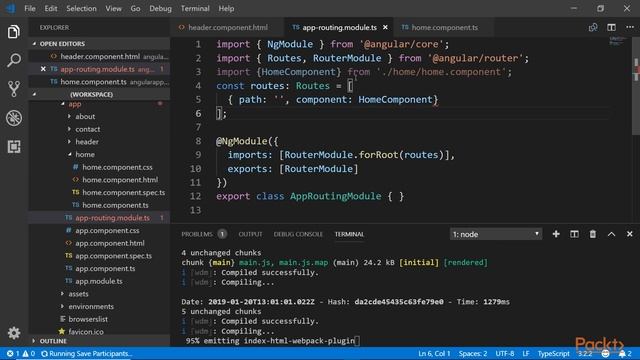The width and height of the screenshot is (640, 360).
Task: Close app-routing.module.ts in Open Editors list
Action: pyautogui.click(x=43, y=69)
